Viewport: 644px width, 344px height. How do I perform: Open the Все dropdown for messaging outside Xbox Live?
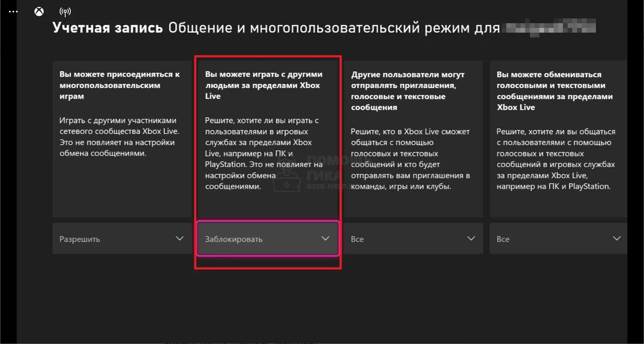click(x=558, y=238)
